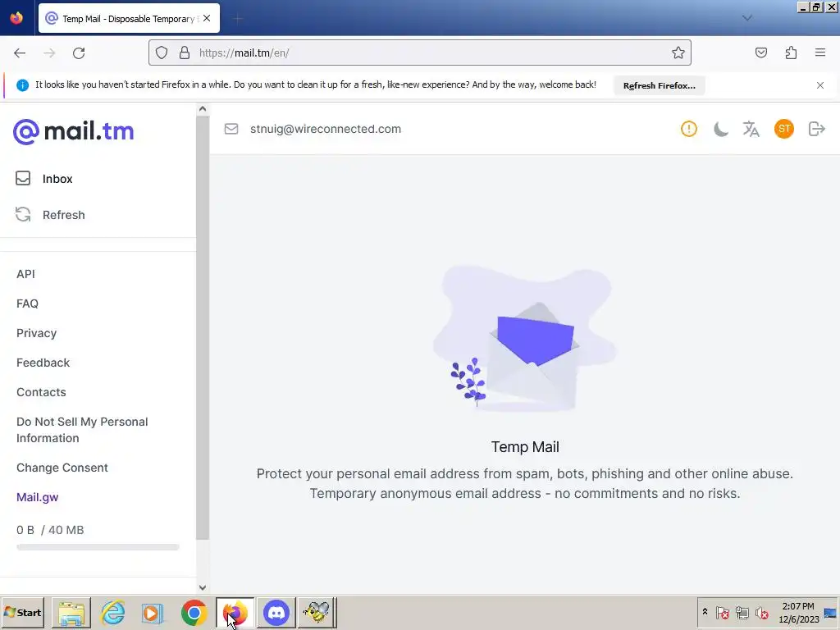Click the sidebar scroll up arrow

click(x=203, y=109)
